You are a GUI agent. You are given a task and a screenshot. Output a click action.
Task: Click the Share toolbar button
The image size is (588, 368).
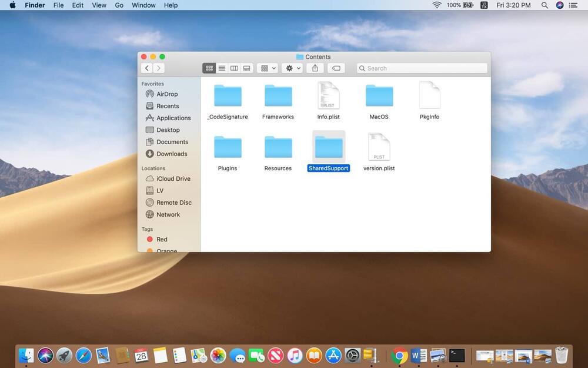tap(315, 68)
